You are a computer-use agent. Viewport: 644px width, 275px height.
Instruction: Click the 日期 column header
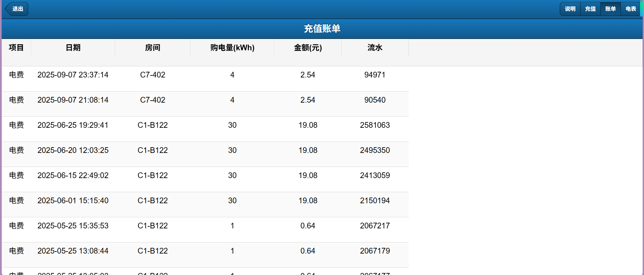[73, 48]
